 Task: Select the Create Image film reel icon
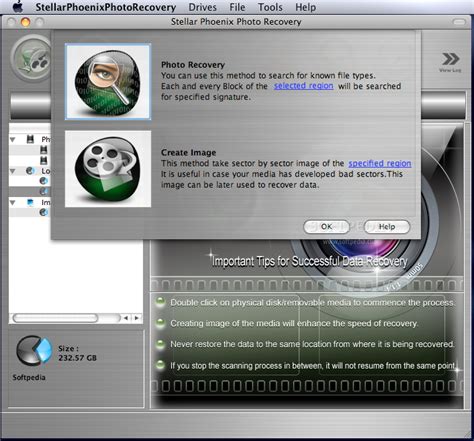coord(108,169)
